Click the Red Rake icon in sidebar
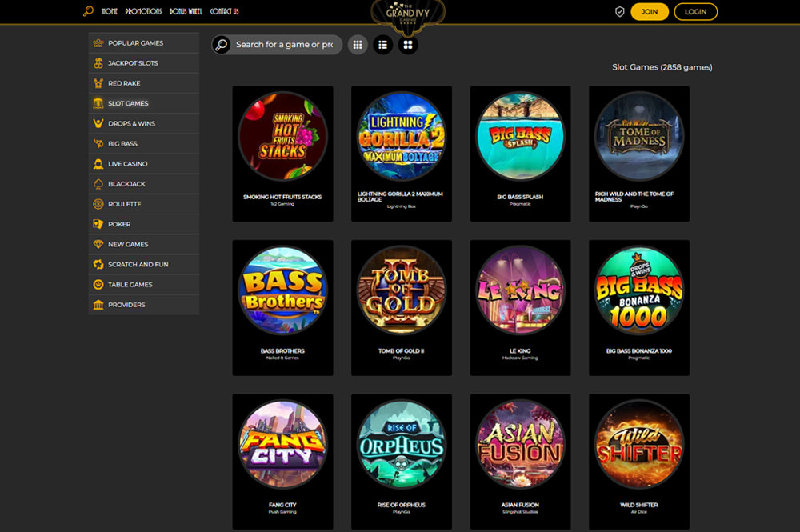This screenshot has height=532, width=800. 98,83
